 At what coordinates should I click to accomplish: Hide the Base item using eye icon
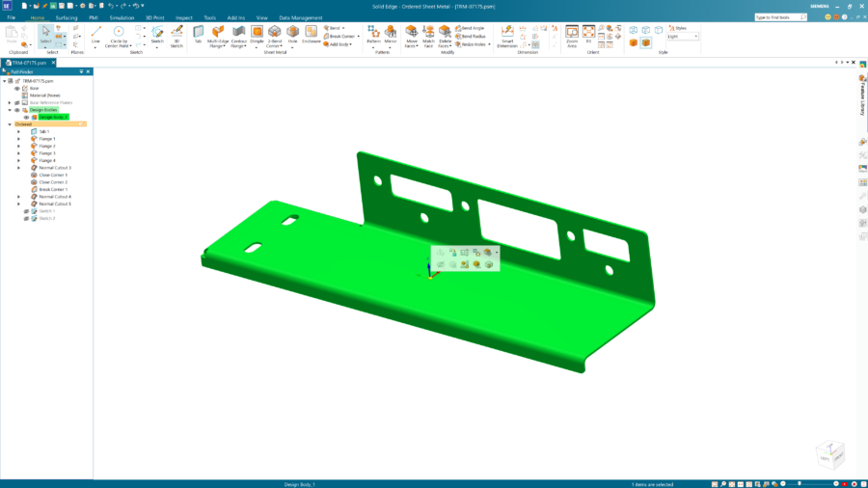tap(17, 88)
